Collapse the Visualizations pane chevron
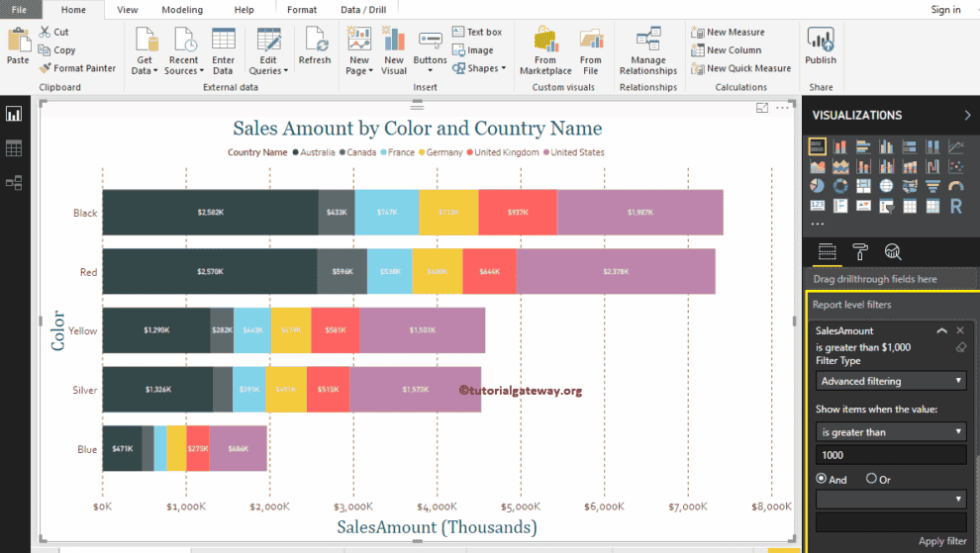Image resolution: width=980 pixels, height=553 pixels. [967, 115]
